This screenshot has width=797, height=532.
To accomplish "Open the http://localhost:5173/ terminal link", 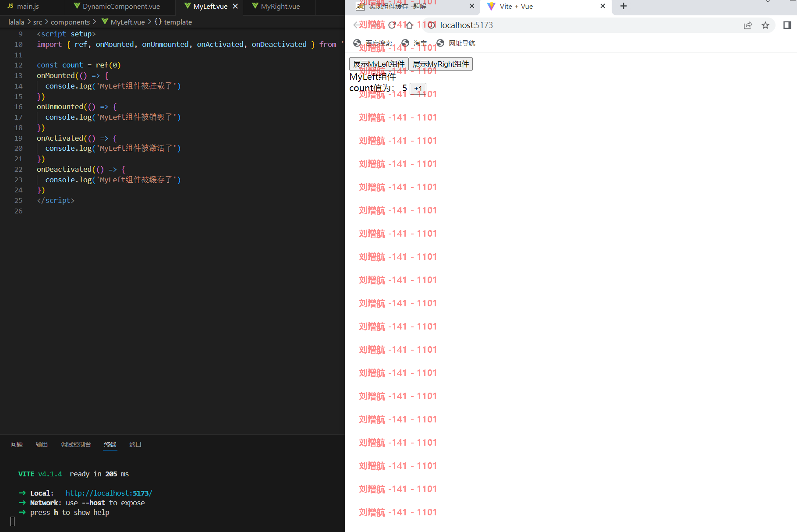I will point(109,493).
